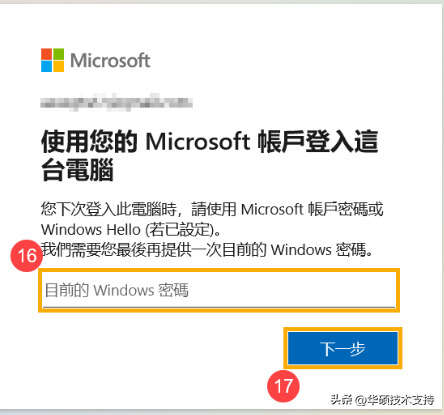Click the 头条 @华硕技术支持 watermark

(x=382, y=399)
